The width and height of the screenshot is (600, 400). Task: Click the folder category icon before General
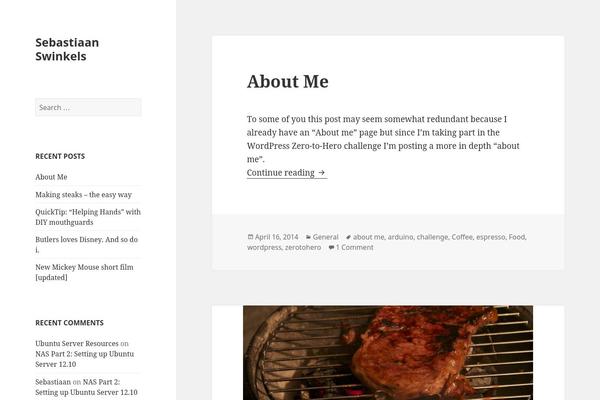pos(309,237)
